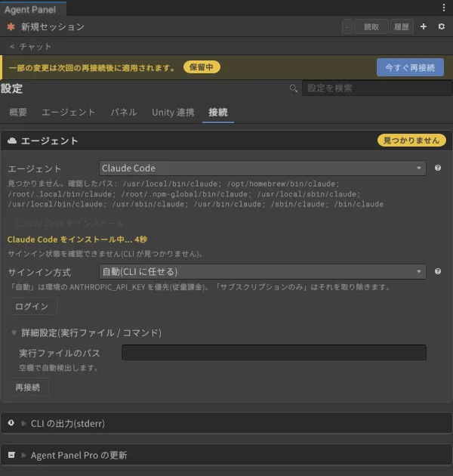Click the 新規セッション session title
The width and height of the screenshot is (453, 476).
(53, 26)
